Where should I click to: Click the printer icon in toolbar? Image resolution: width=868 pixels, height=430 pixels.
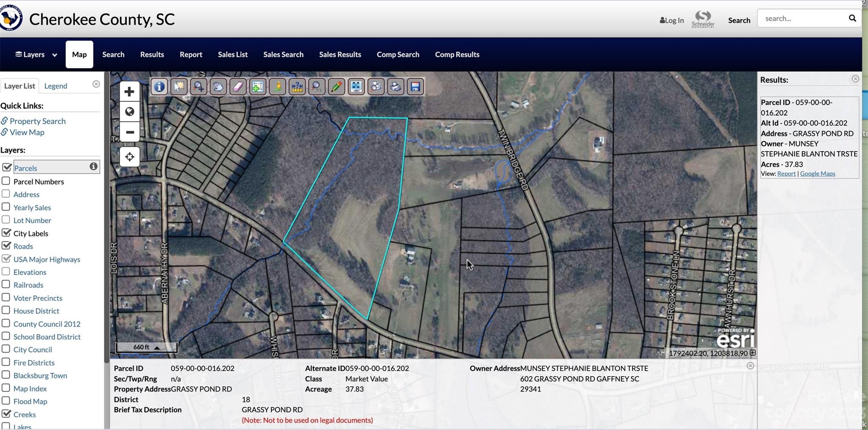(396, 87)
